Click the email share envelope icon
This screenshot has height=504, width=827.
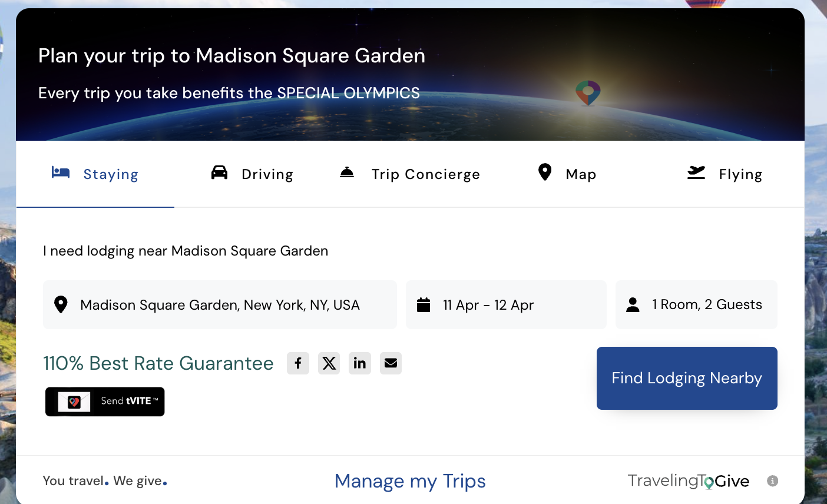(391, 363)
